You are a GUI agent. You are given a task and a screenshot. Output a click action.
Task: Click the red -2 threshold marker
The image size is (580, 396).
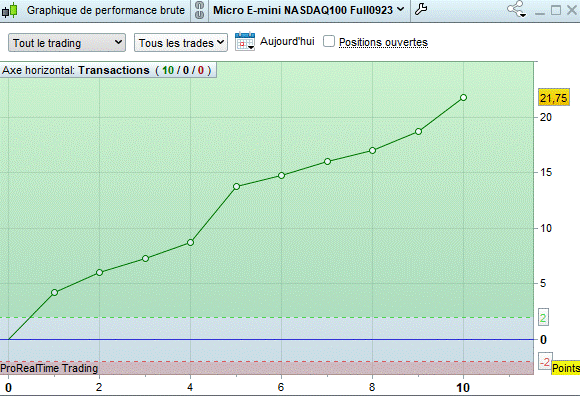coord(545,361)
